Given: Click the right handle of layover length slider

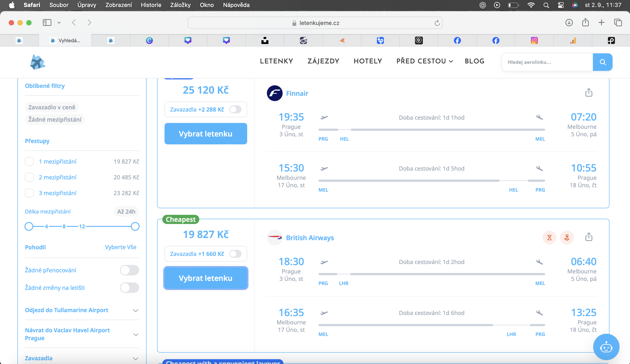Looking at the screenshot, I should tap(135, 226).
